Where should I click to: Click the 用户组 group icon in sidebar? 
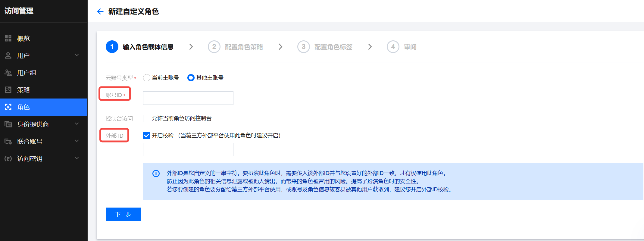8,73
